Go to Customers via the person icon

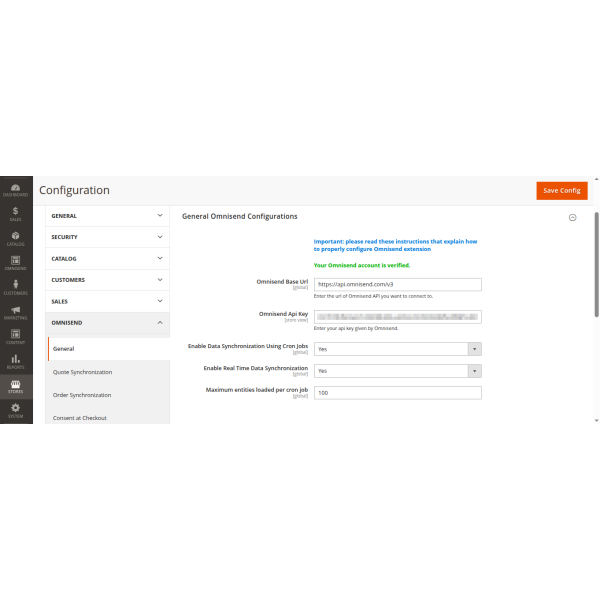(x=16, y=288)
